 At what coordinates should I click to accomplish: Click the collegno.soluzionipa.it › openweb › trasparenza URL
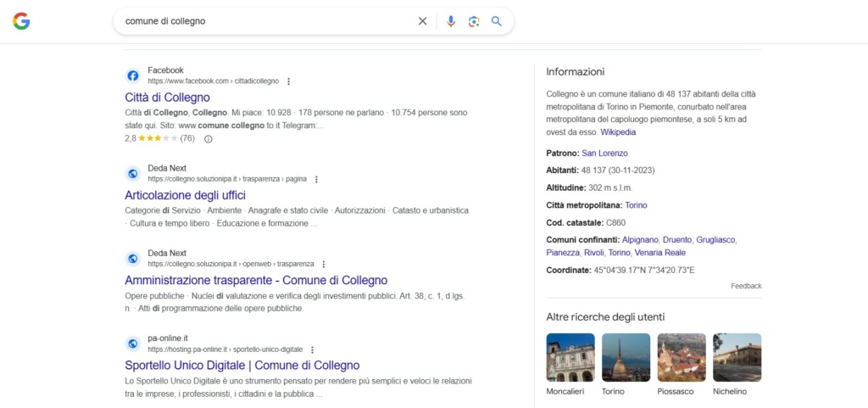click(231, 264)
